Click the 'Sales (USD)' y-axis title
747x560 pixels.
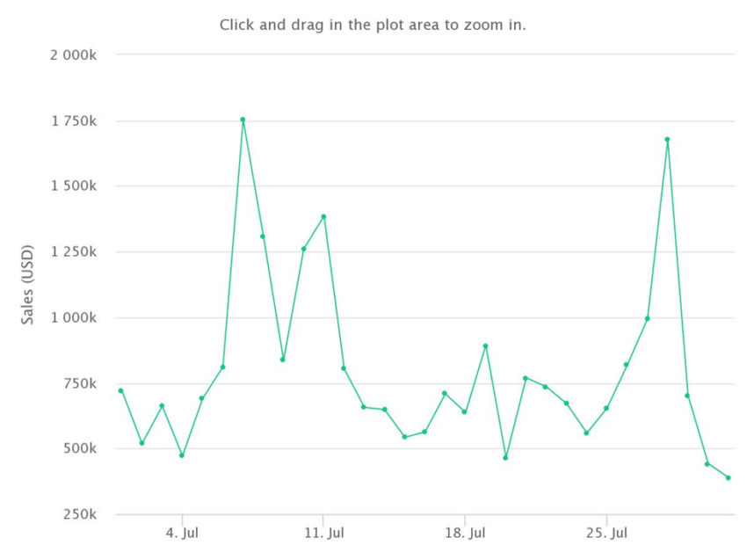tap(27, 285)
